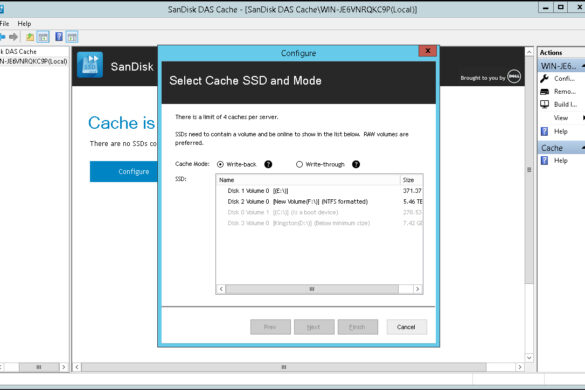Click SSD list scroll right arrow

(x=417, y=289)
